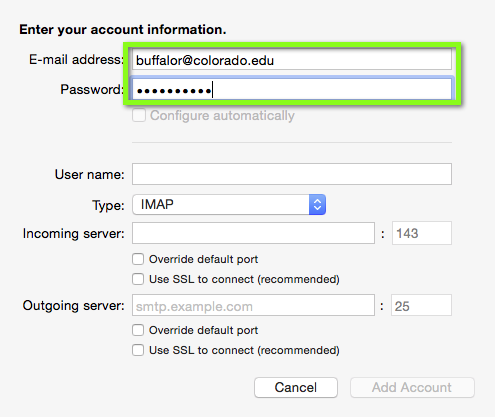Check Override default port under Outgoing server

click(138, 330)
